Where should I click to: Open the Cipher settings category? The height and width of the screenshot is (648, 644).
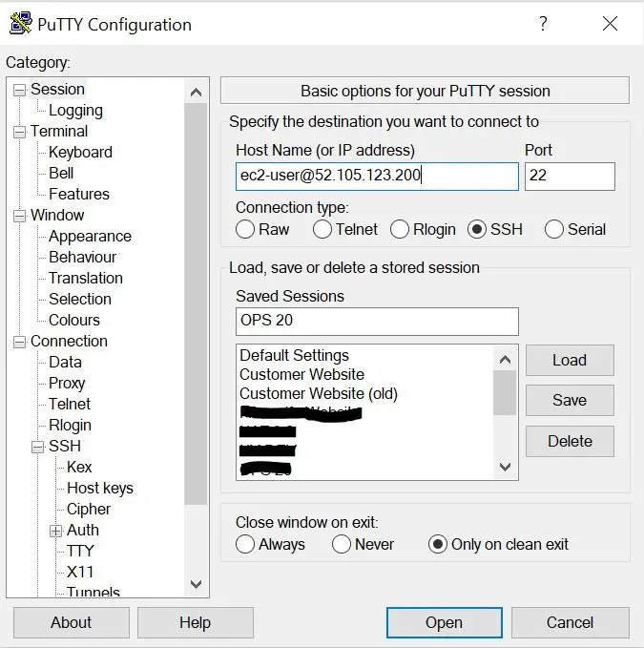[x=89, y=510]
